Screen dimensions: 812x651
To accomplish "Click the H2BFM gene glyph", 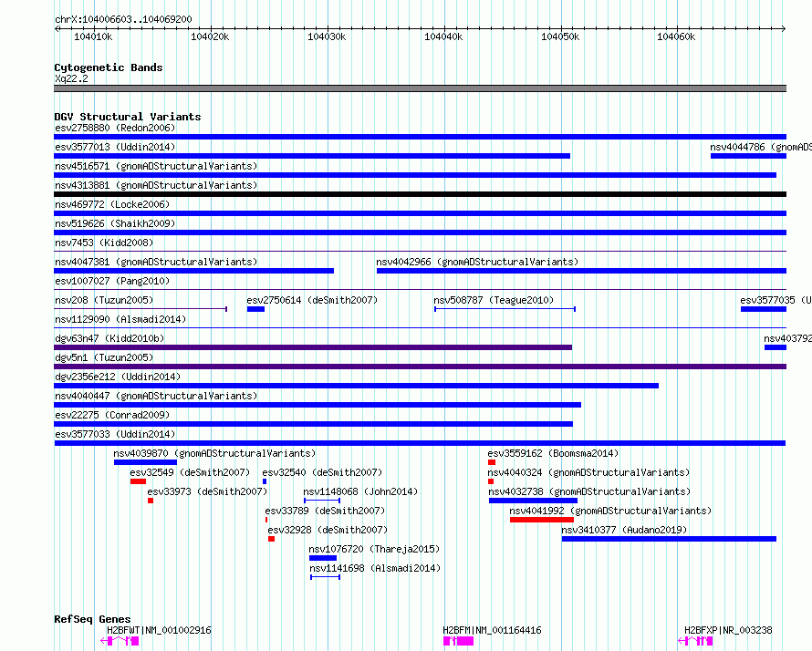I will pyautogui.click(x=458, y=641).
